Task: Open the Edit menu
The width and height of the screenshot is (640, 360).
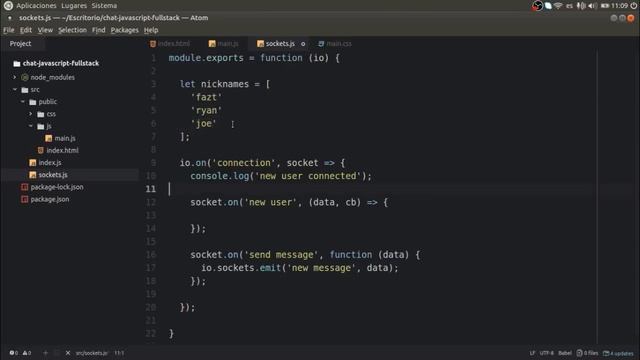Action: tap(26, 30)
